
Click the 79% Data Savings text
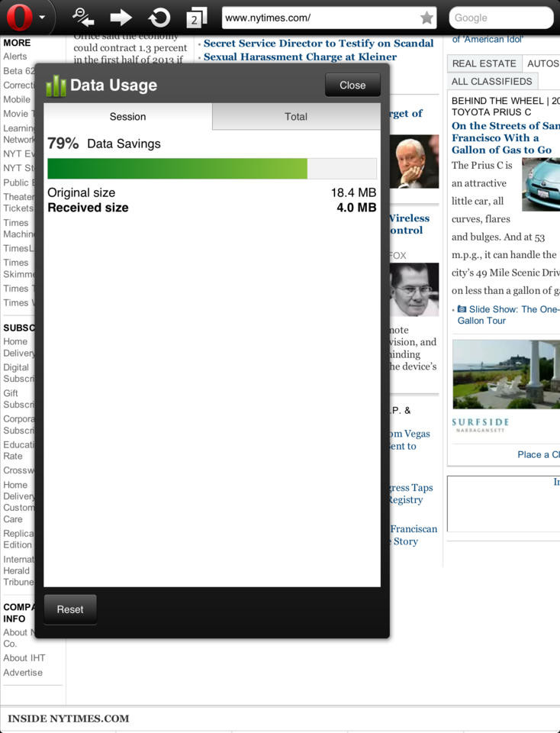coord(105,143)
